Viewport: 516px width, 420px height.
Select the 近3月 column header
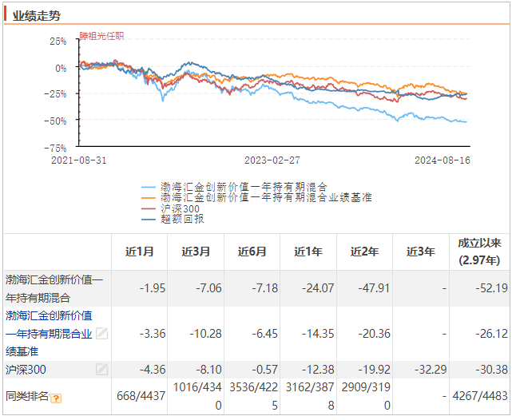[196, 252]
